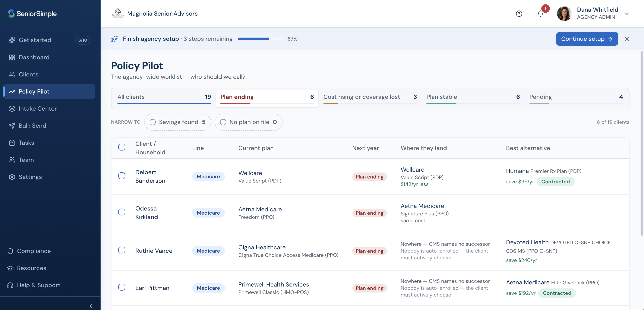The image size is (644, 310).
Task: Click Plan ending badge in Ruthie Vance's row
Action: click(369, 251)
